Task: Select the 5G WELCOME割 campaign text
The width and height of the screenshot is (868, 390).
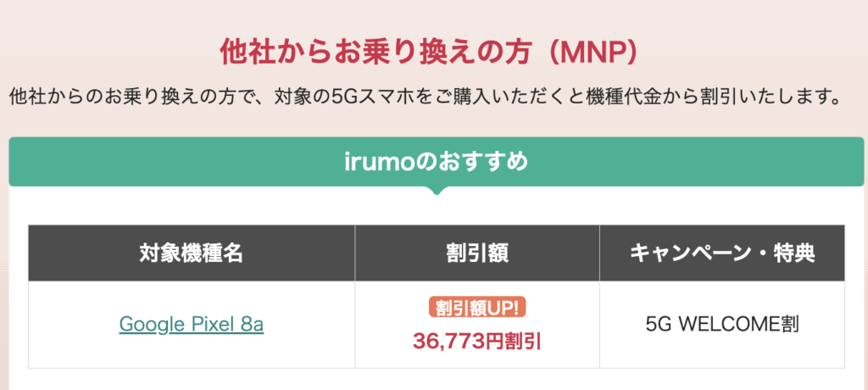Action: (x=722, y=324)
